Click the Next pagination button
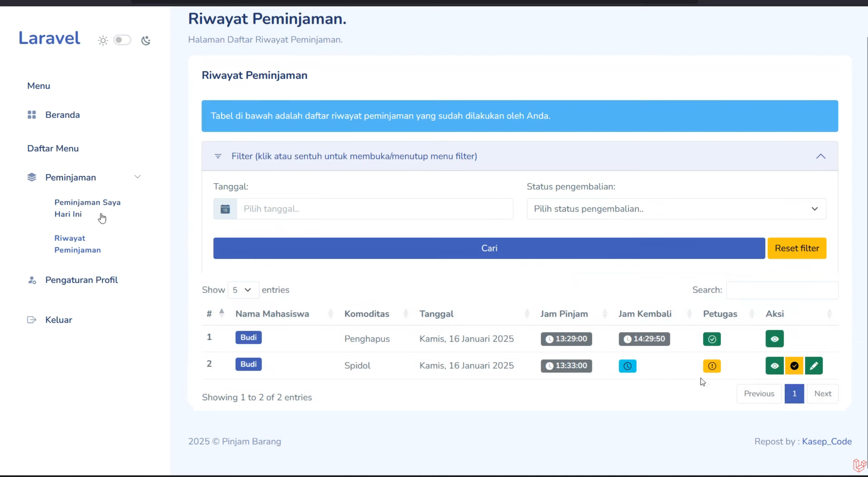868x477 pixels. (x=823, y=394)
